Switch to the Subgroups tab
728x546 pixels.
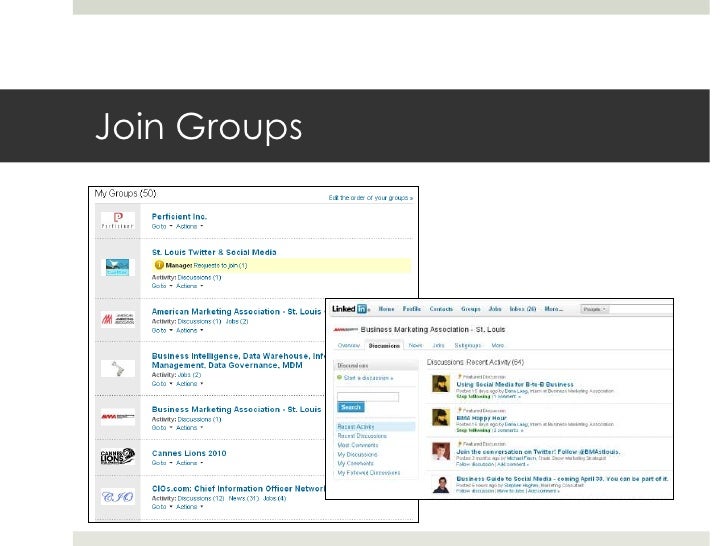tap(468, 345)
